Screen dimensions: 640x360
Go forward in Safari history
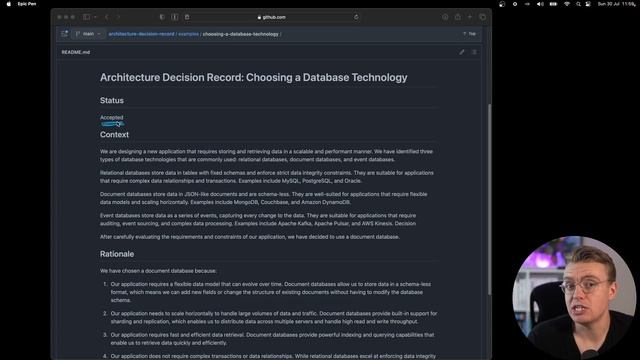tap(118, 17)
